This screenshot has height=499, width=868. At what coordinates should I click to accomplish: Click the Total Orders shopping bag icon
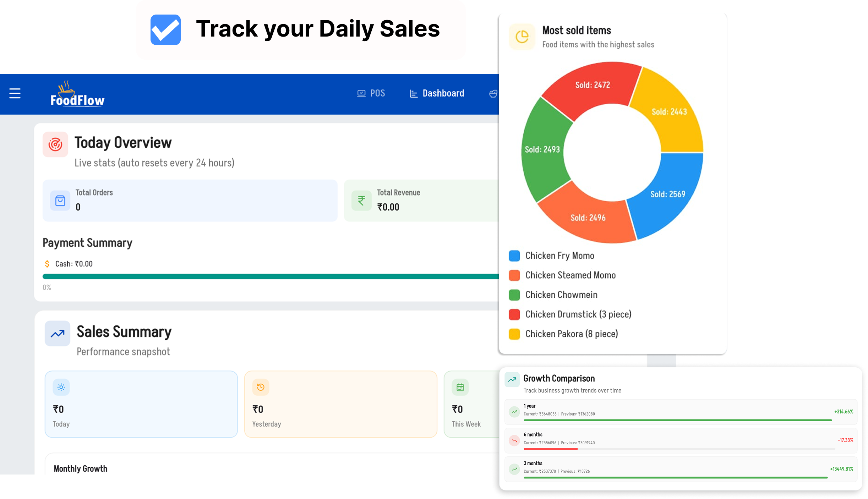(60, 201)
